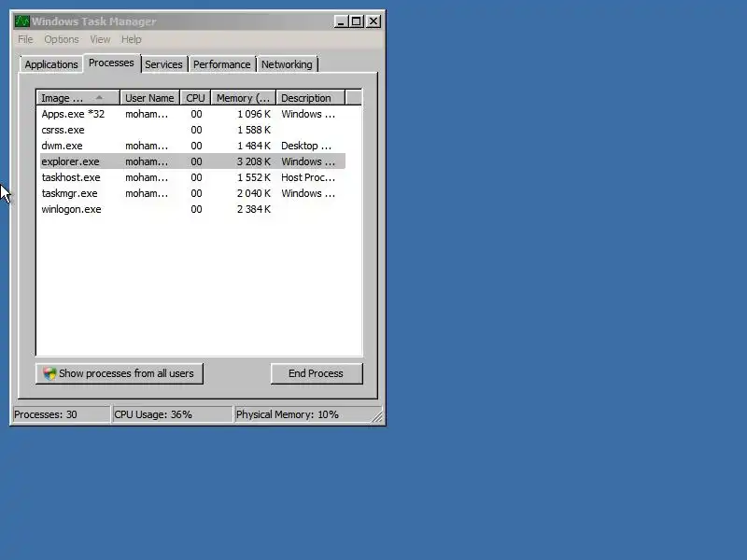Click the window resize grip corner

[377, 417]
